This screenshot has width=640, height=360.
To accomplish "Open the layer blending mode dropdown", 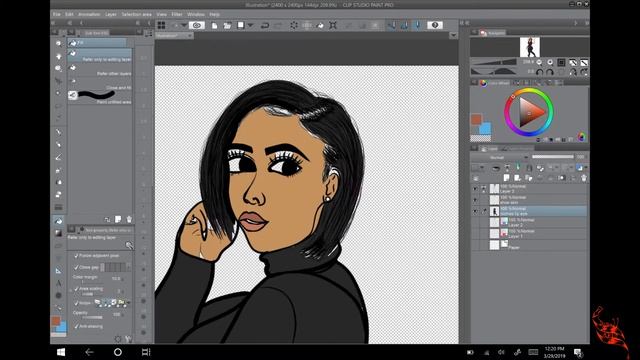I will tap(500, 157).
